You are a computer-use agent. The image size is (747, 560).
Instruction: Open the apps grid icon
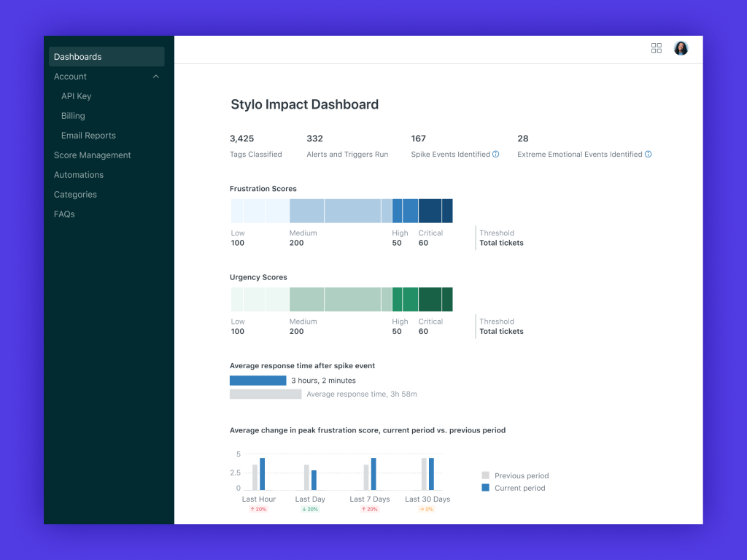pos(656,48)
